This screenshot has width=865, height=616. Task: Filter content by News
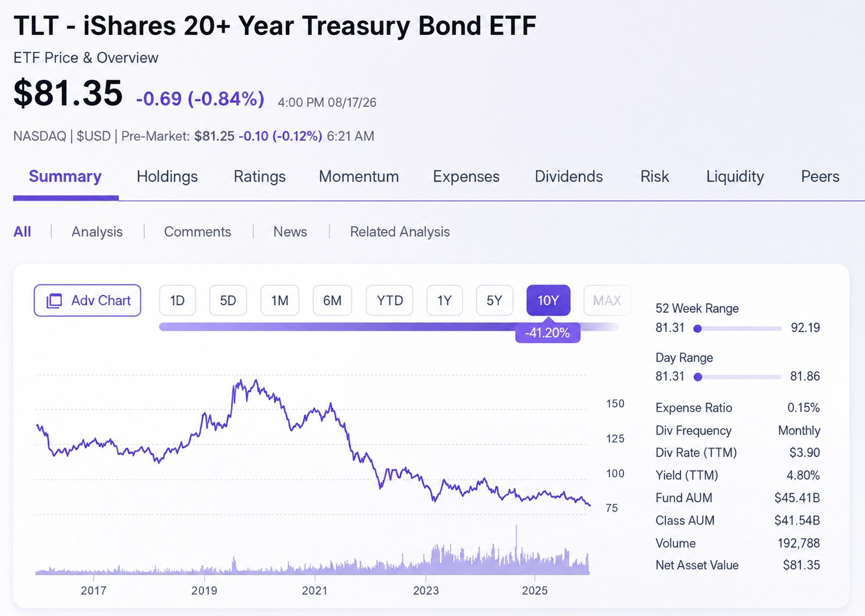coord(290,232)
